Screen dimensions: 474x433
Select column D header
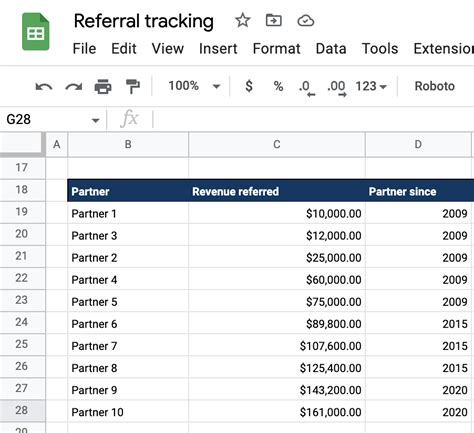coord(418,145)
